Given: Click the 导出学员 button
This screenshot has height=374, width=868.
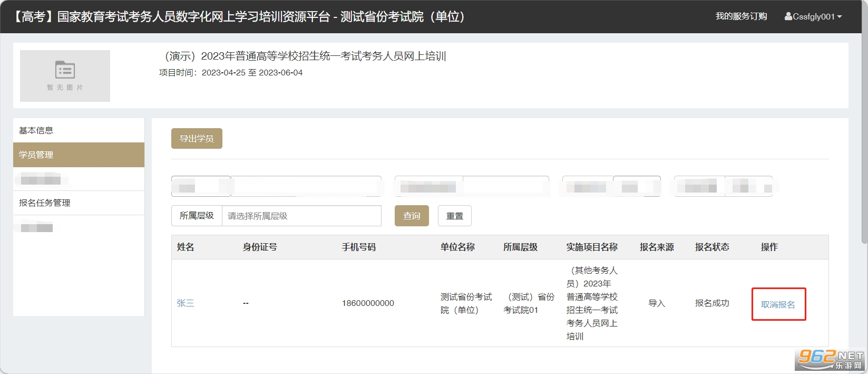Looking at the screenshot, I should tap(197, 138).
